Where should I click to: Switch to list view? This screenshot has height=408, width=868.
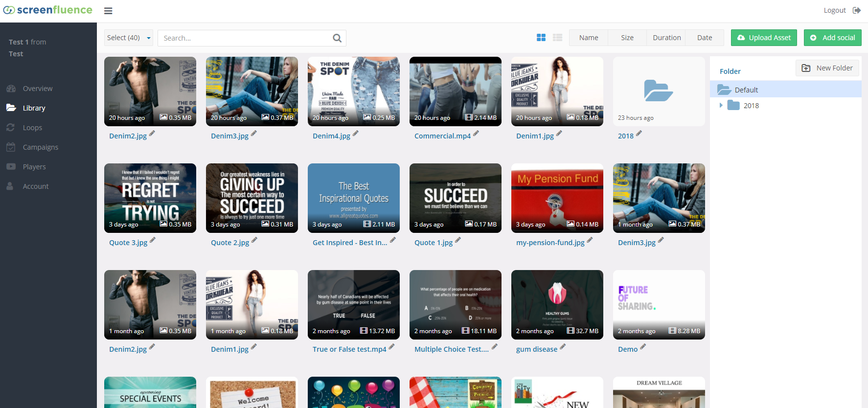[x=558, y=38]
